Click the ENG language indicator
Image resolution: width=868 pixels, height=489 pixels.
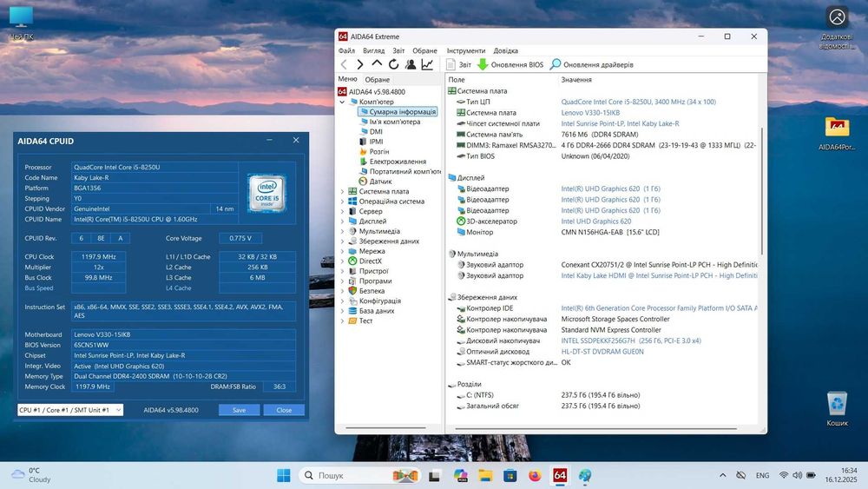pos(762,475)
